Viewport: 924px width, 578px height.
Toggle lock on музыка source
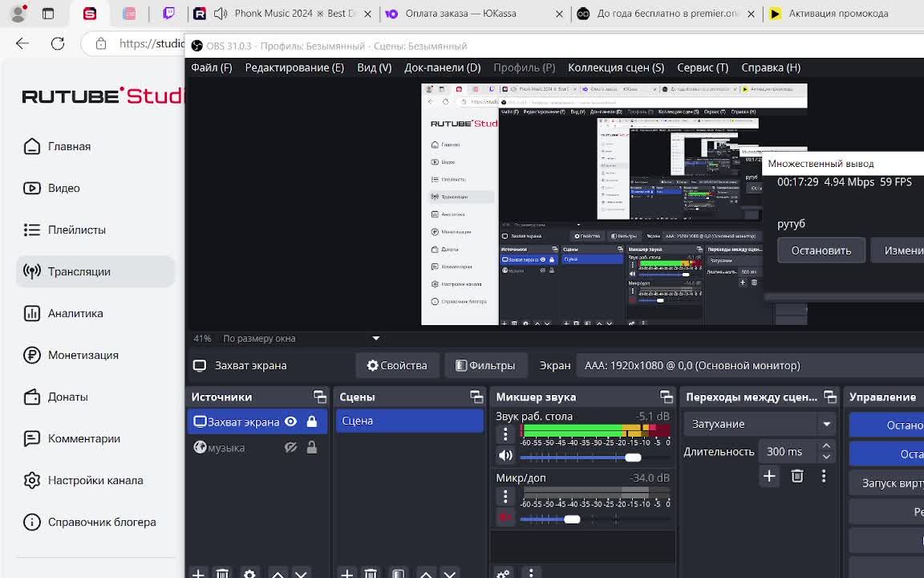(x=312, y=448)
